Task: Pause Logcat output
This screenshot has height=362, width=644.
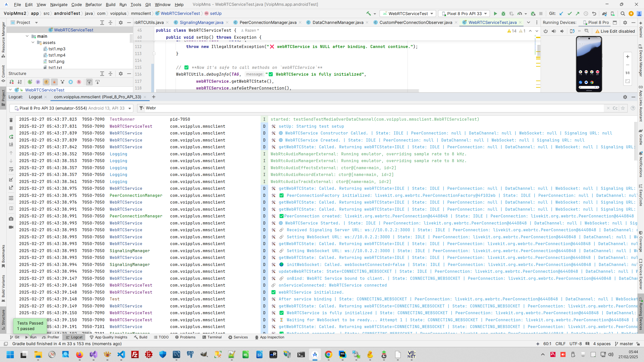Action: pyautogui.click(x=11, y=128)
